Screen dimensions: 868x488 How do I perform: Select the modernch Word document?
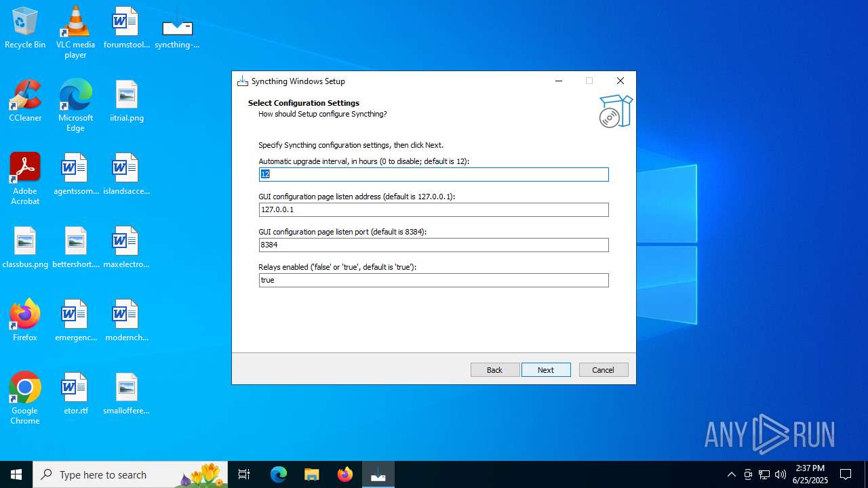pyautogui.click(x=126, y=321)
